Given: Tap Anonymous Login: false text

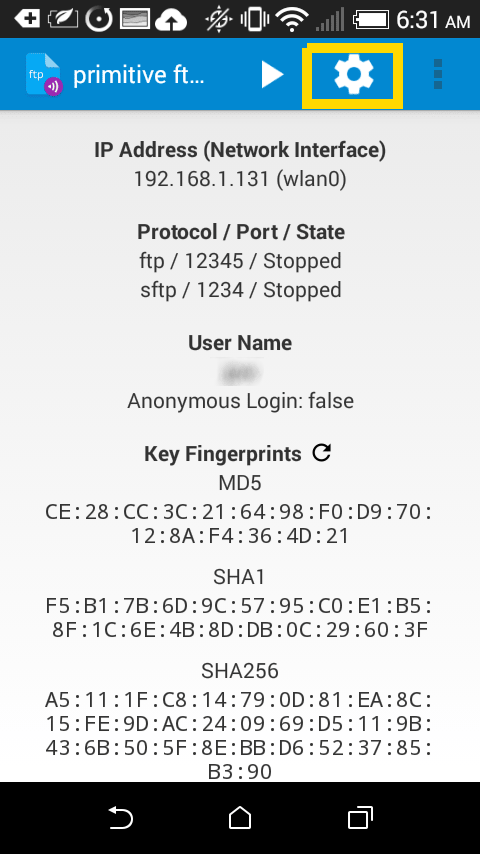Looking at the screenshot, I should click(x=240, y=401).
